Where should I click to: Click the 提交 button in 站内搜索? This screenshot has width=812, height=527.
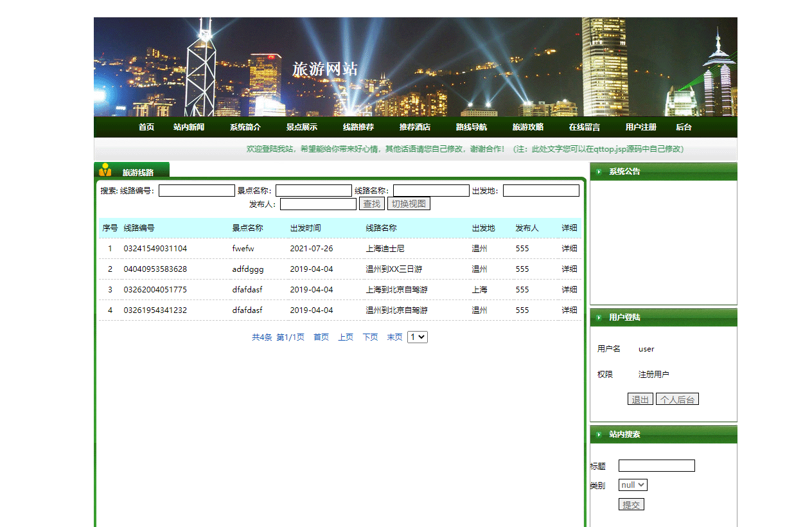click(x=631, y=504)
